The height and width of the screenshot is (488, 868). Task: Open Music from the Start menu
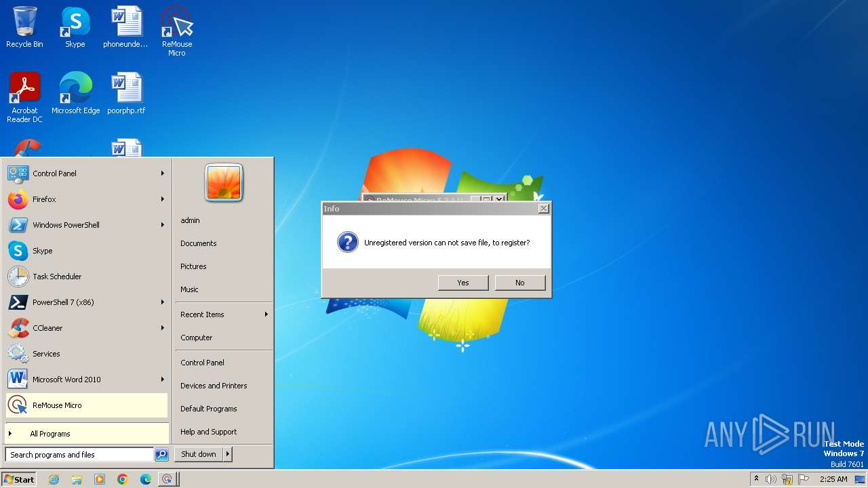click(x=189, y=289)
